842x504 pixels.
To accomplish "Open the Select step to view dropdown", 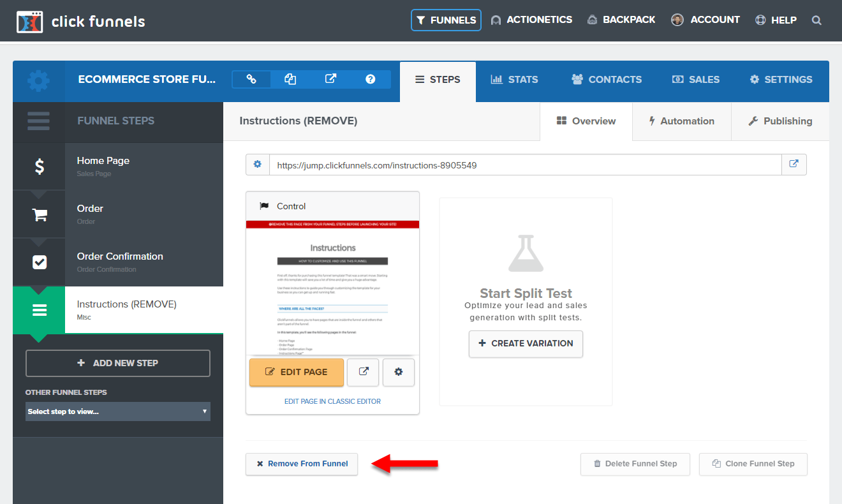I will coord(118,411).
